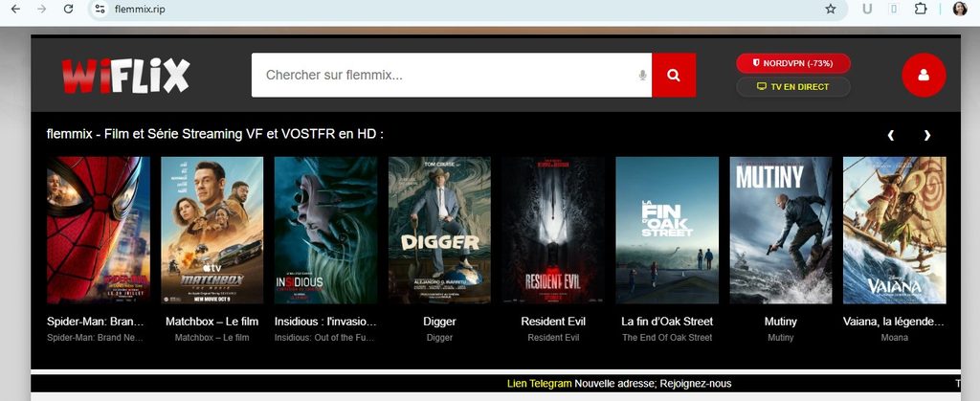The width and height of the screenshot is (980, 401).
Task: Click the 'Insidious : l'invasio…' title
Action: tap(325, 322)
